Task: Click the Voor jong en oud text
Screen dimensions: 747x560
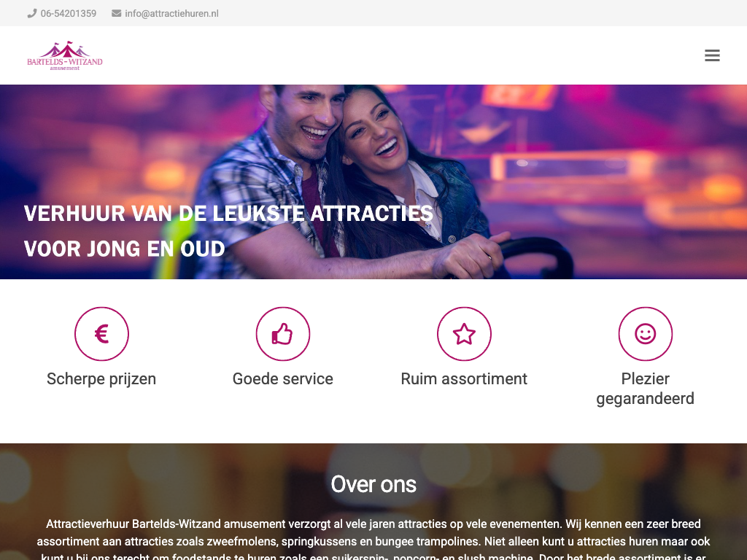Action: tap(124, 249)
